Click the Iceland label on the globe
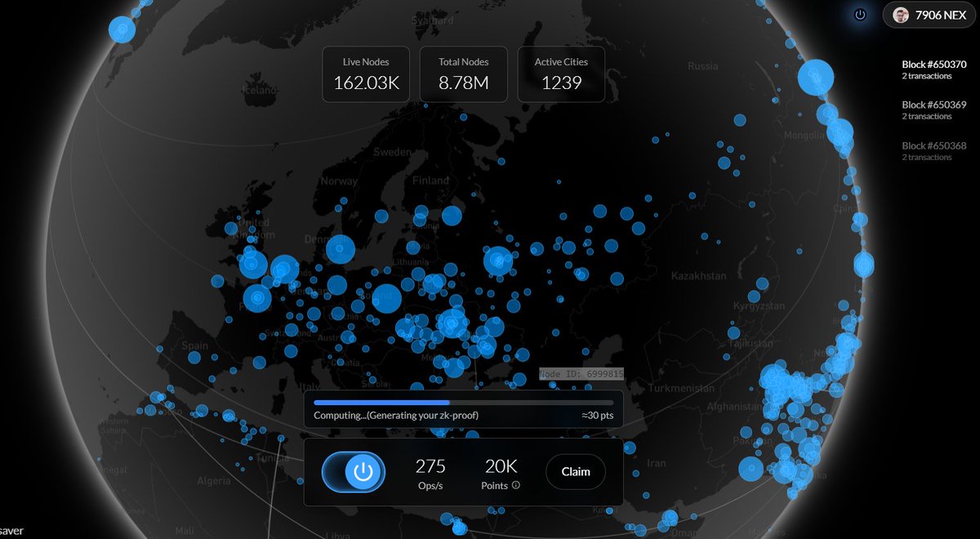Image resolution: width=980 pixels, height=539 pixels. (259, 91)
